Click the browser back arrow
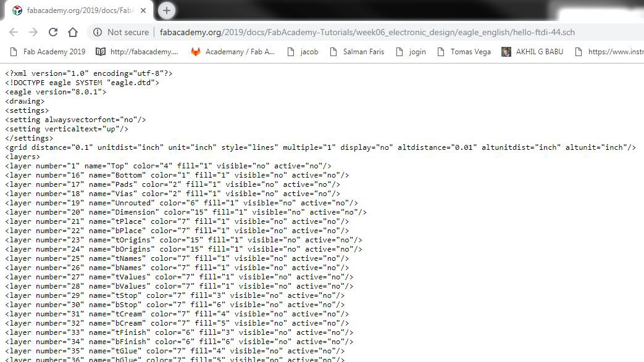This screenshot has height=362, width=644. point(14,32)
